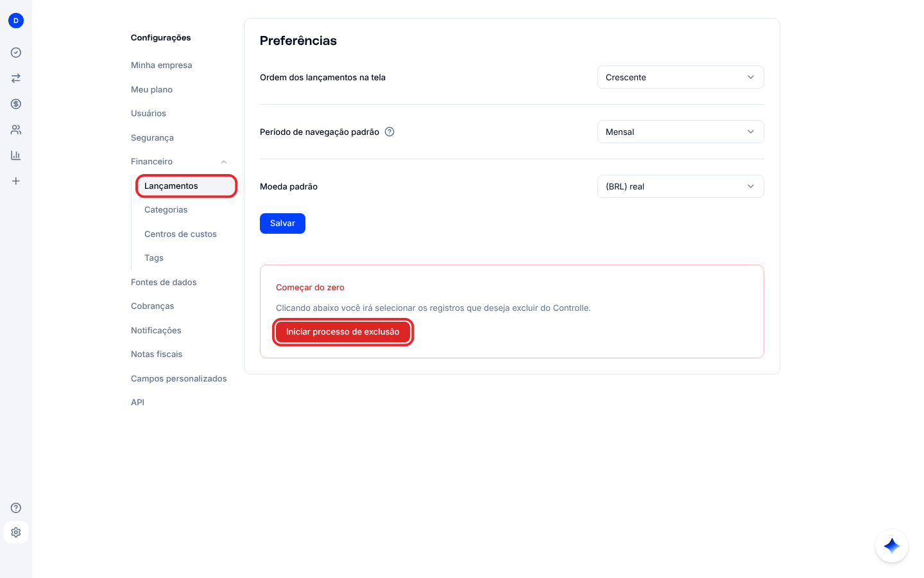
Task: Open Segurança settings page
Action: click(153, 138)
